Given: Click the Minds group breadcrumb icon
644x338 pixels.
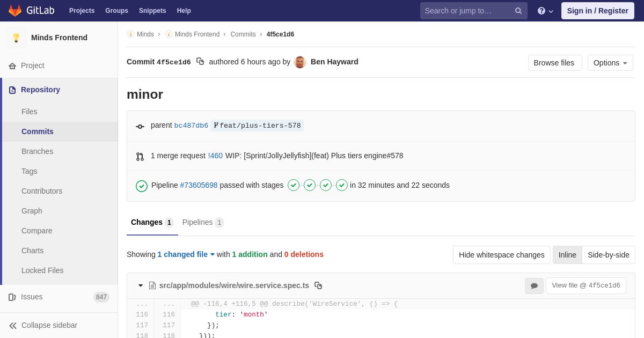Looking at the screenshot, I should tap(130, 34).
